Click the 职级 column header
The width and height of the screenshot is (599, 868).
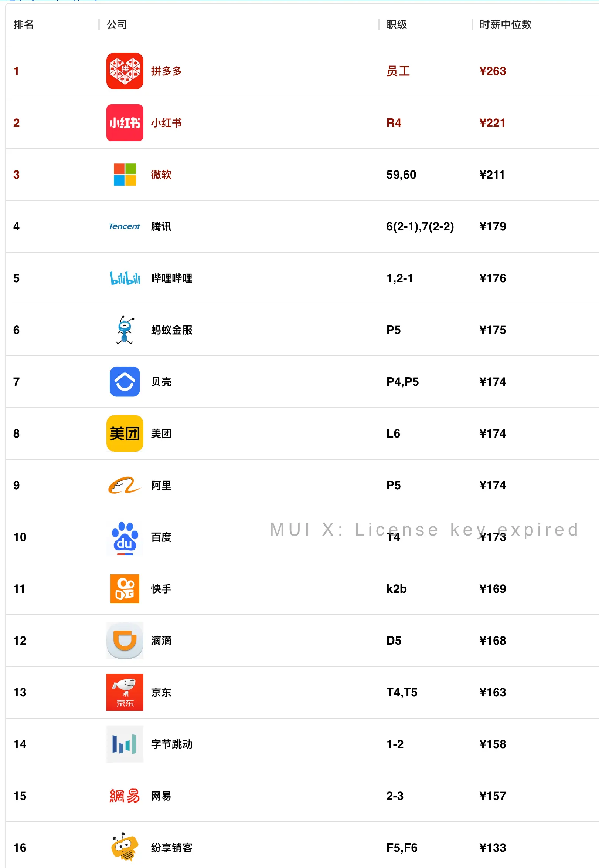tap(397, 25)
